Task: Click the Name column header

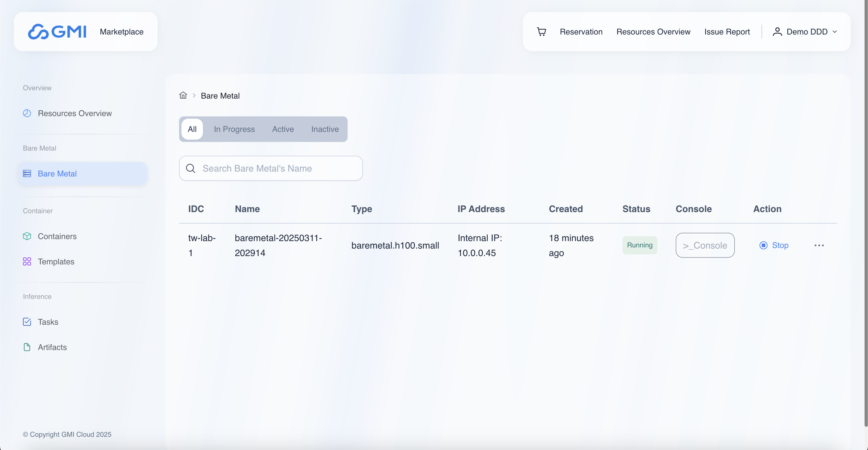Action: [247, 209]
